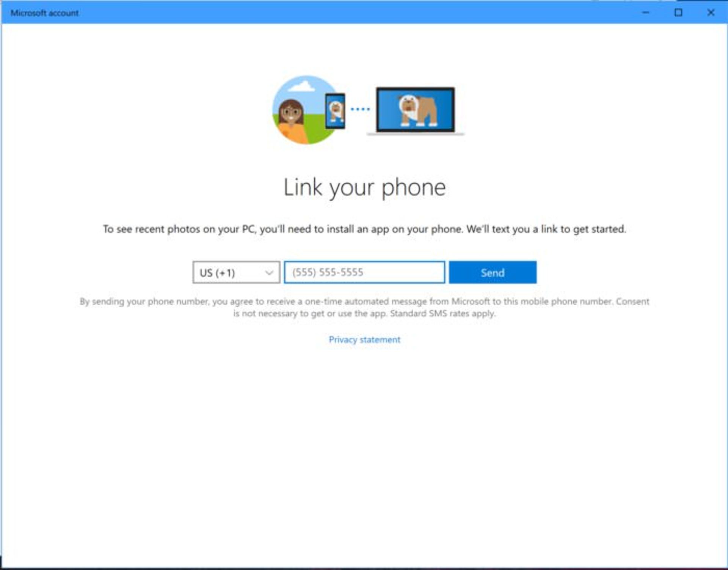Viewport: 728px width, 570px height.
Task: Click the Send button
Action: click(493, 272)
